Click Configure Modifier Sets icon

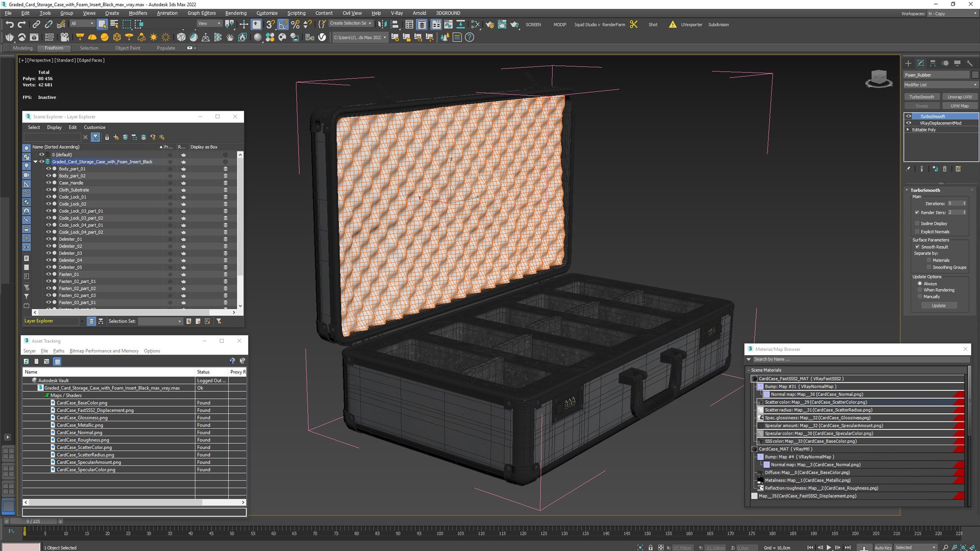pos(958,169)
